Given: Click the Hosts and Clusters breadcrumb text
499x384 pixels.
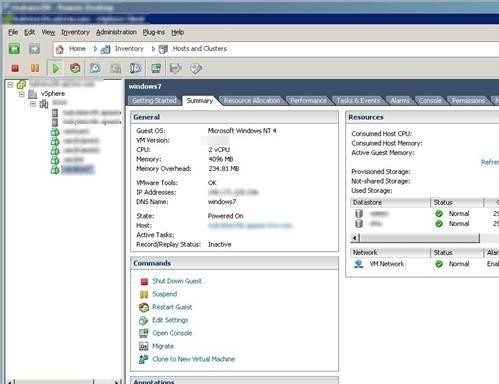Looking at the screenshot, I should [200, 49].
